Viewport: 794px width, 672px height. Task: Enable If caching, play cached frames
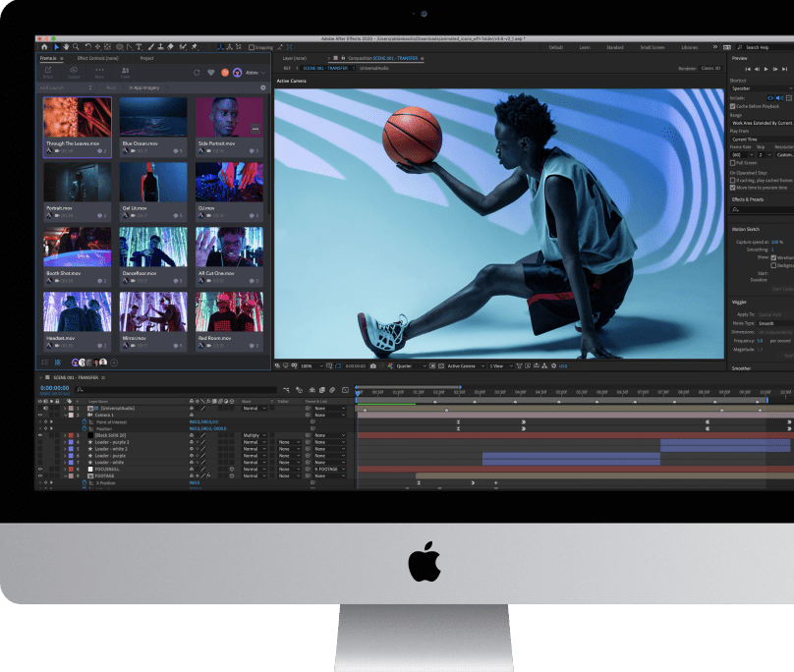pos(733,180)
